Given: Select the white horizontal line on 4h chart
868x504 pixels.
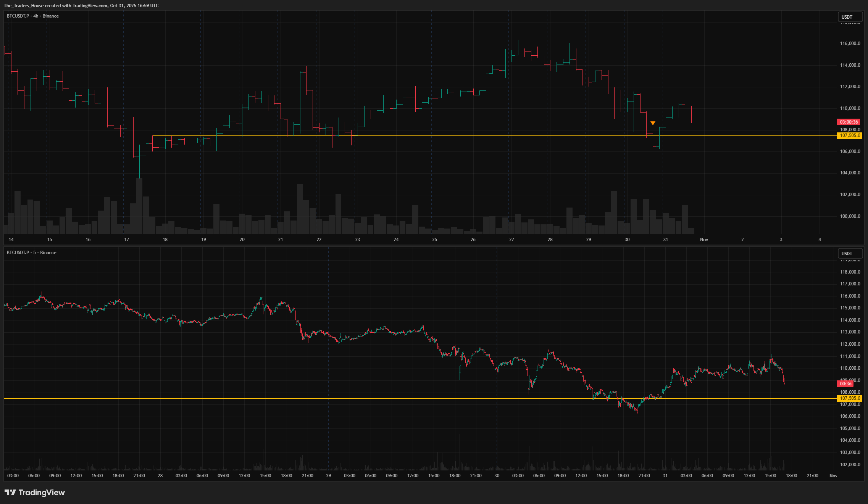Looking at the screenshot, I should tap(494, 135).
